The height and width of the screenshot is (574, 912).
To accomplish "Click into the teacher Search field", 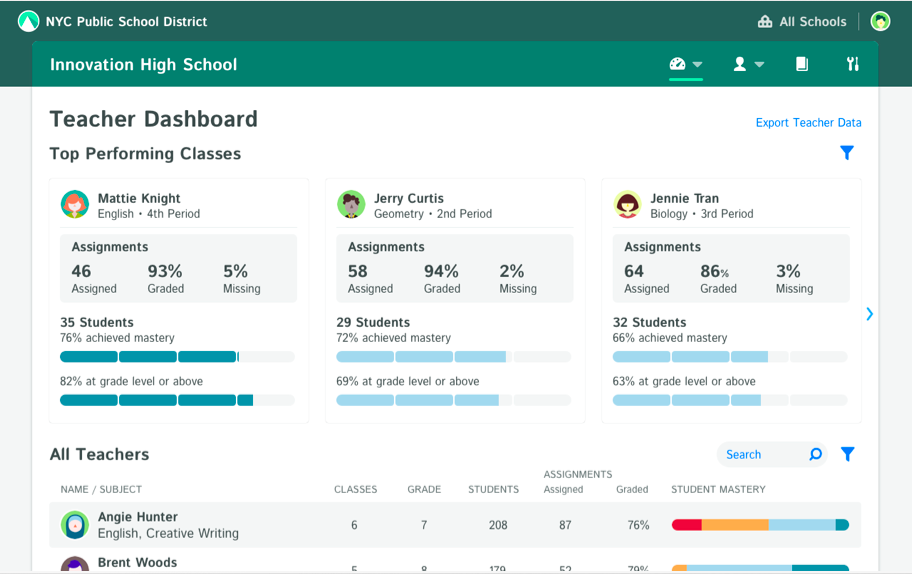I will tap(760, 454).
